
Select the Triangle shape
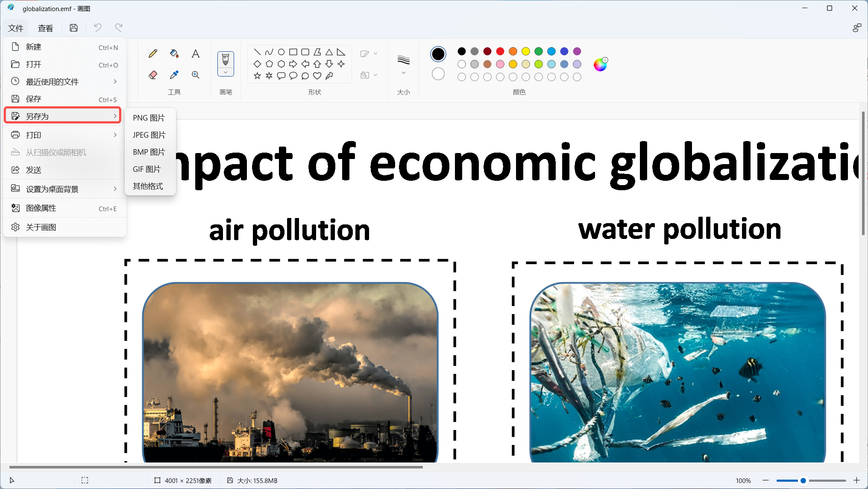[329, 52]
